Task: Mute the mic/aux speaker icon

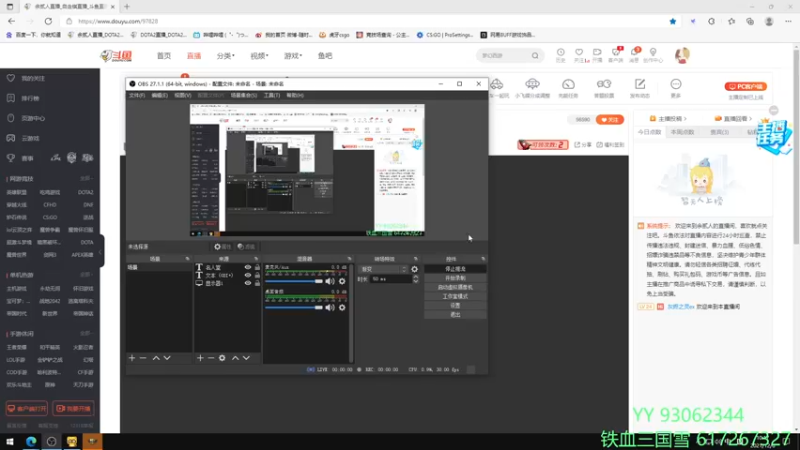Action: point(330,281)
